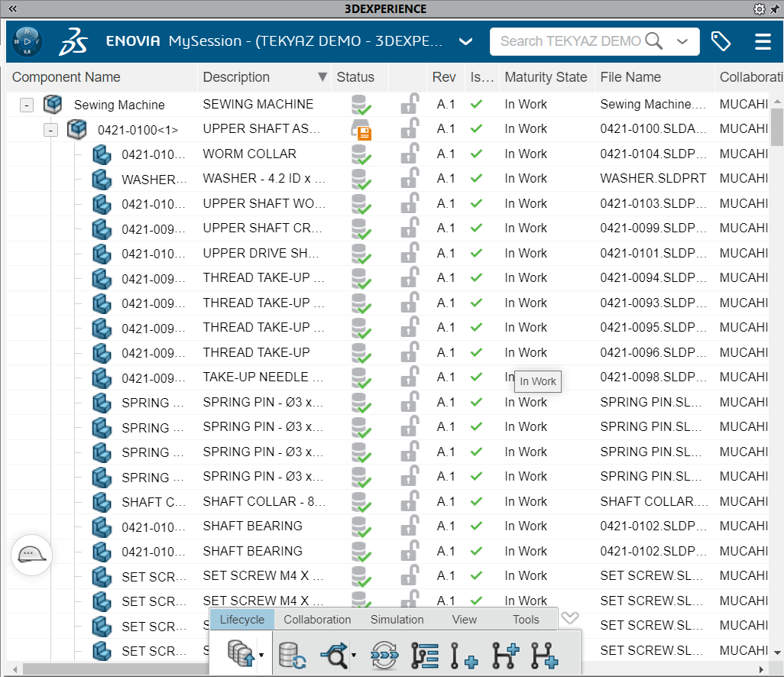Switch to the Simulation tab

tap(397, 620)
